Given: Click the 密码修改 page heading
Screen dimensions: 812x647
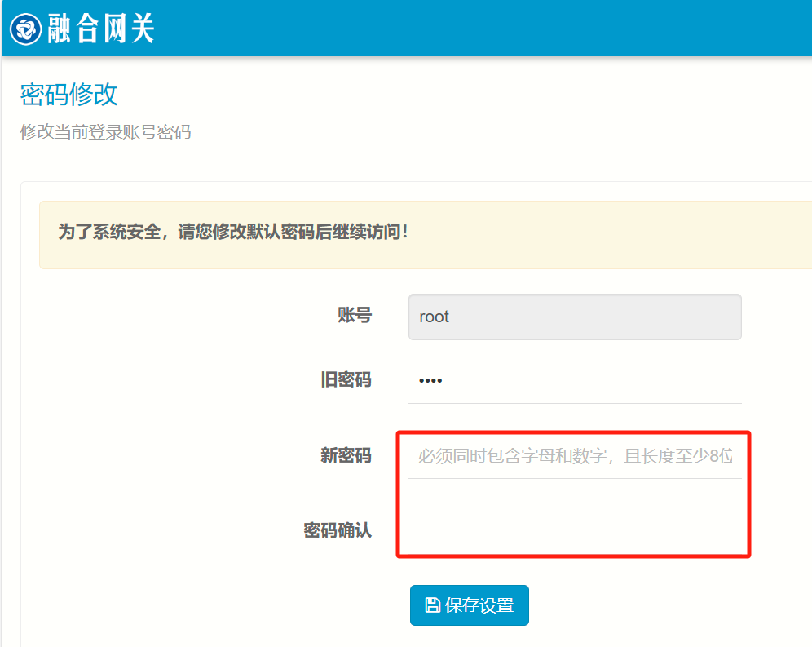Looking at the screenshot, I should (68, 95).
